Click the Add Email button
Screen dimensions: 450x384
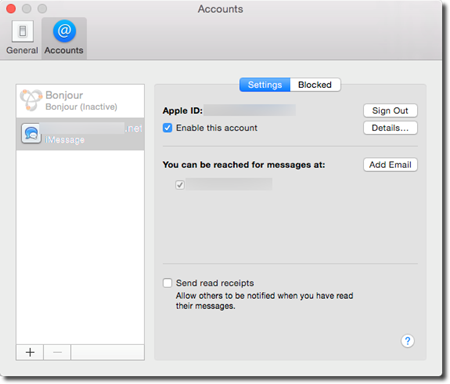pyautogui.click(x=390, y=165)
